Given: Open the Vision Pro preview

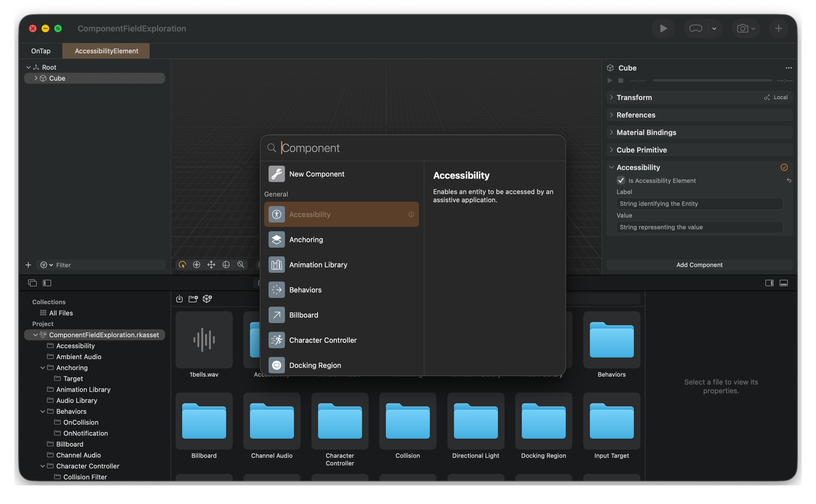Looking at the screenshot, I should point(696,29).
